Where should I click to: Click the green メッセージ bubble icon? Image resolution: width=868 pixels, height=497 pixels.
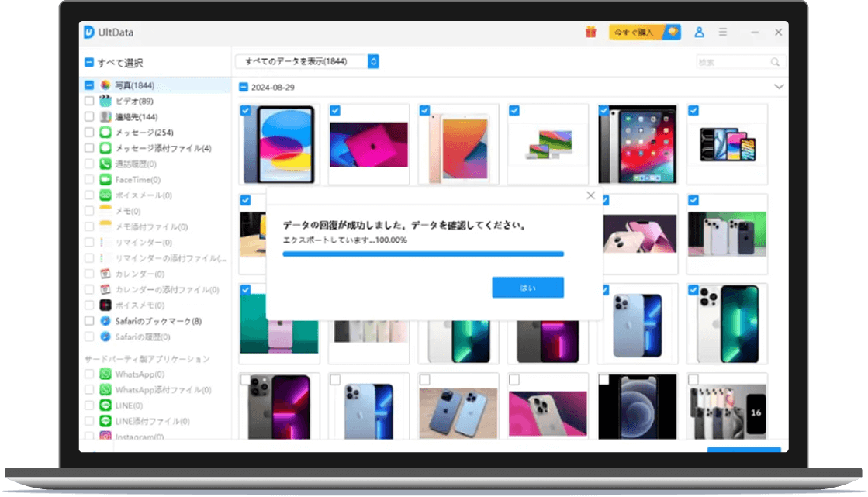click(105, 133)
